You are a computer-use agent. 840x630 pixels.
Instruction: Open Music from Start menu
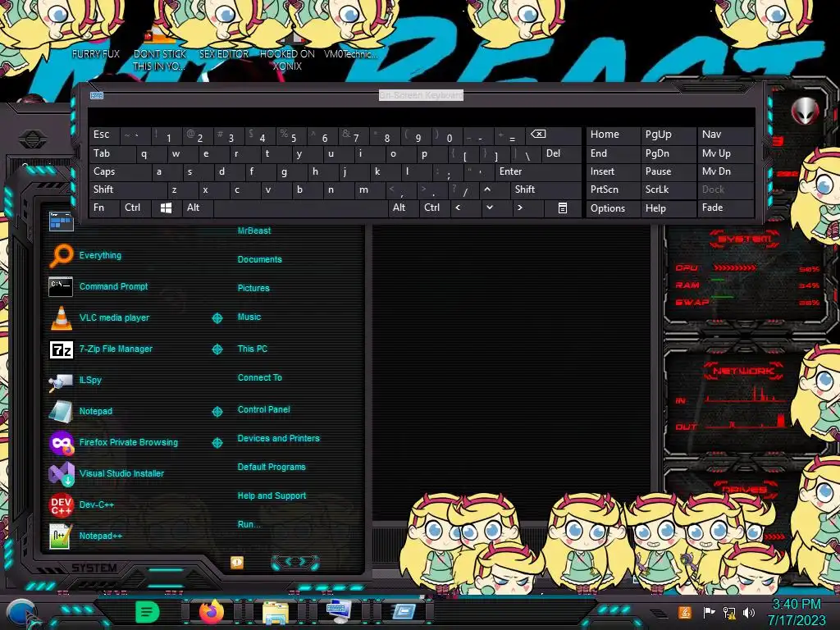(x=249, y=317)
